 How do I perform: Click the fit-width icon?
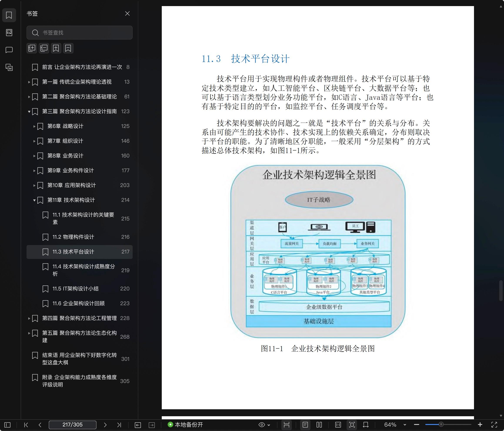pyautogui.click(x=365, y=425)
